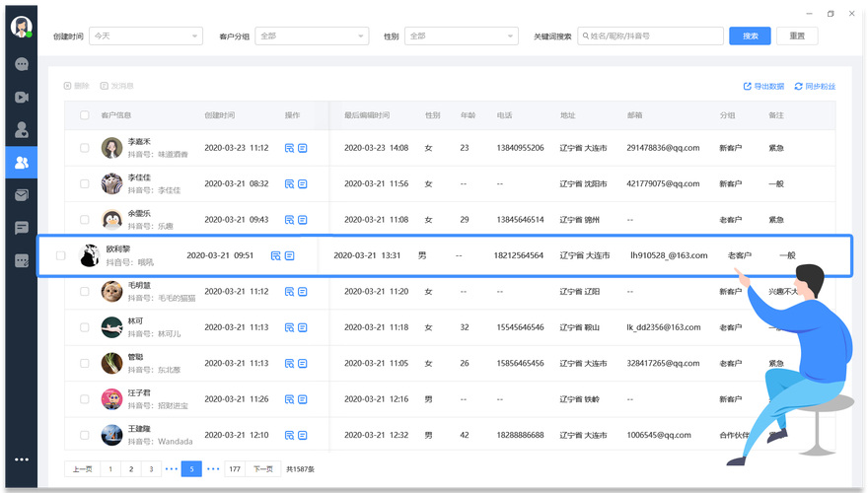Check the box for 毛明慧

pyautogui.click(x=84, y=292)
